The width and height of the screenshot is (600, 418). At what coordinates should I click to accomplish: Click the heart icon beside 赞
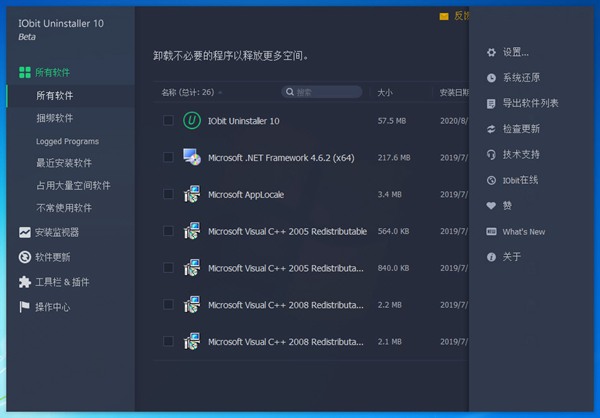[x=491, y=206]
